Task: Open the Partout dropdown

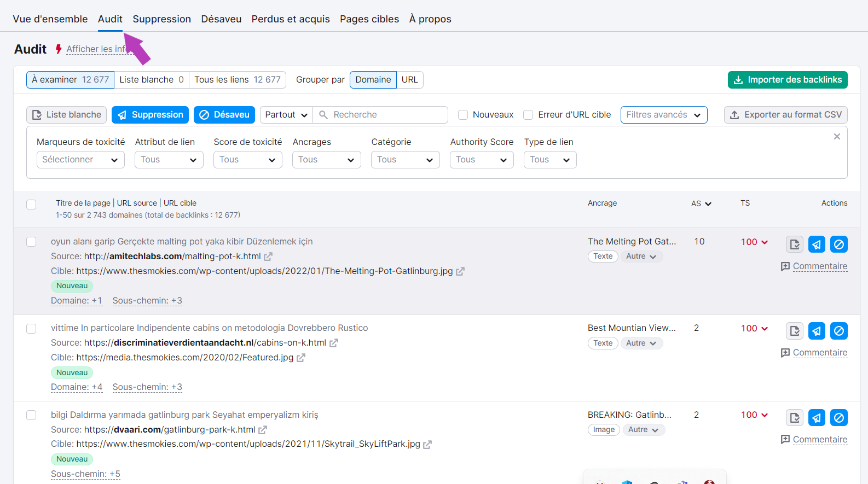Action: pyautogui.click(x=286, y=115)
